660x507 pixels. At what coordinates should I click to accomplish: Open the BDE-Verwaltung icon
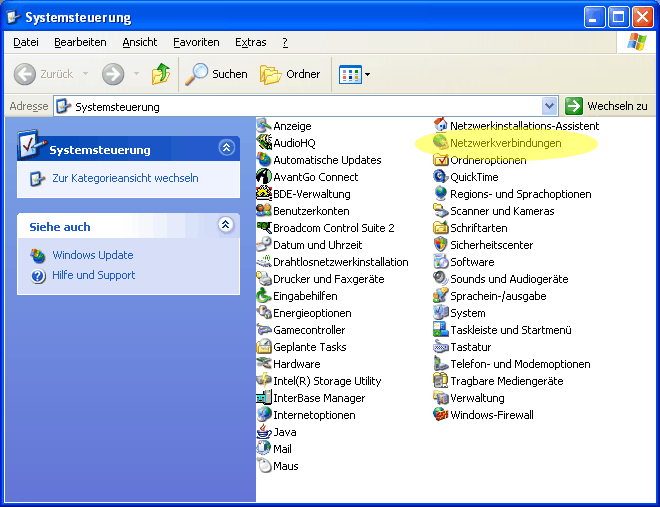(264, 194)
